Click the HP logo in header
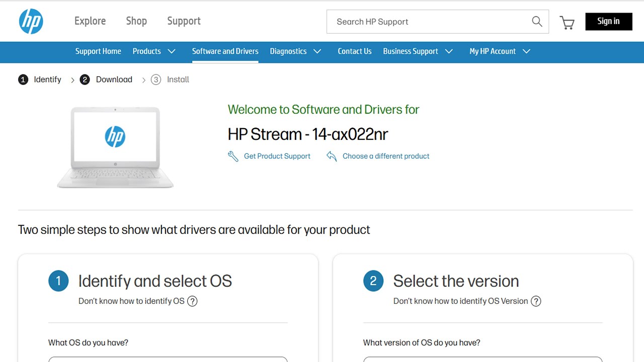Image resolution: width=644 pixels, height=362 pixels. click(31, 22)
